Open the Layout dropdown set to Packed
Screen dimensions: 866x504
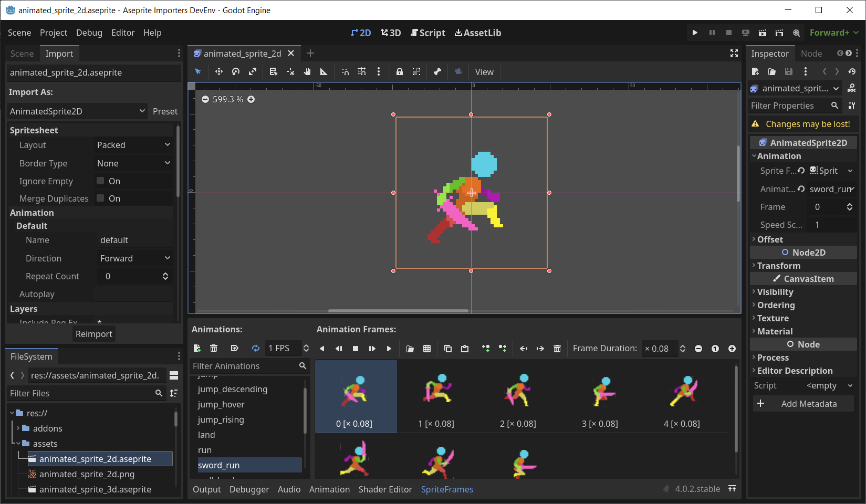coord(133,145)
